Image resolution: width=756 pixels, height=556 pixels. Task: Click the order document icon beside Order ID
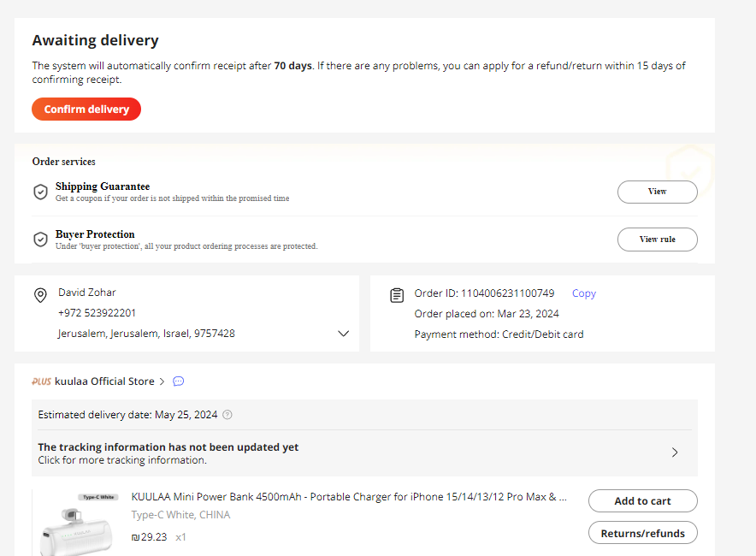pos(397,295)
